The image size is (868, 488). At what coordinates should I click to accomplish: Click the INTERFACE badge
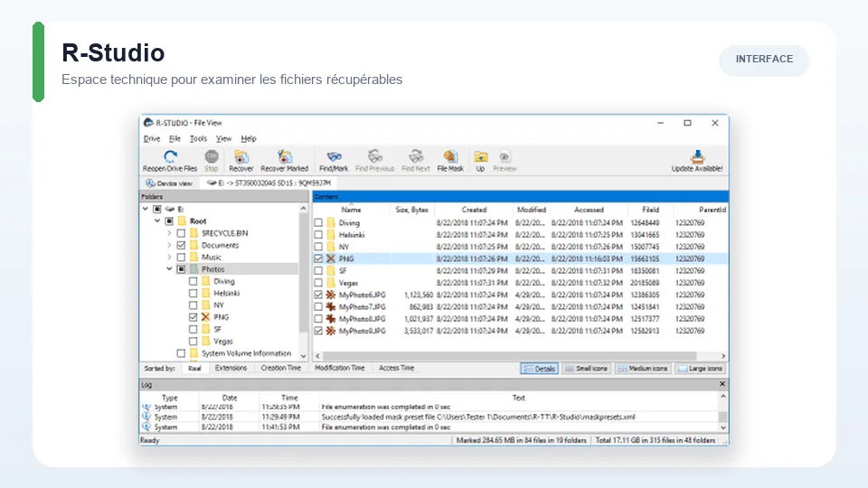click(x=764, y=60)
